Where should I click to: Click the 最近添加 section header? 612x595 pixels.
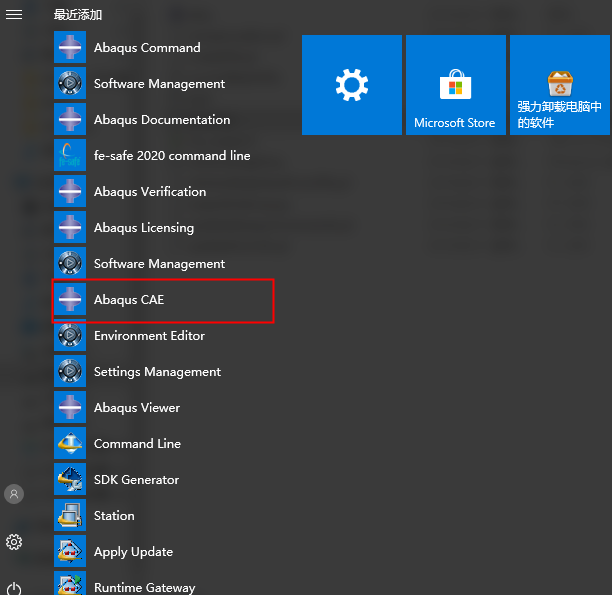pyautogui.click(x=78, y=15)
